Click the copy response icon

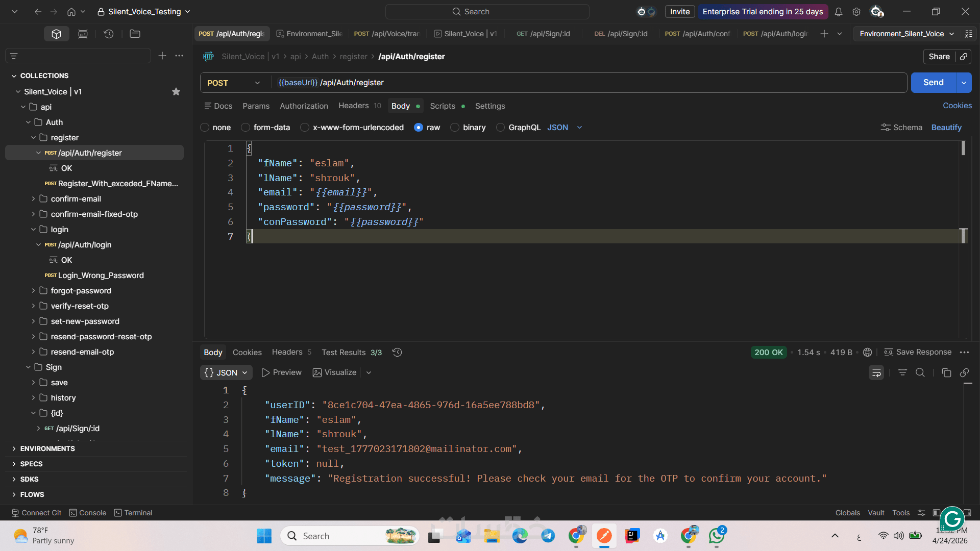coord(946,373)
